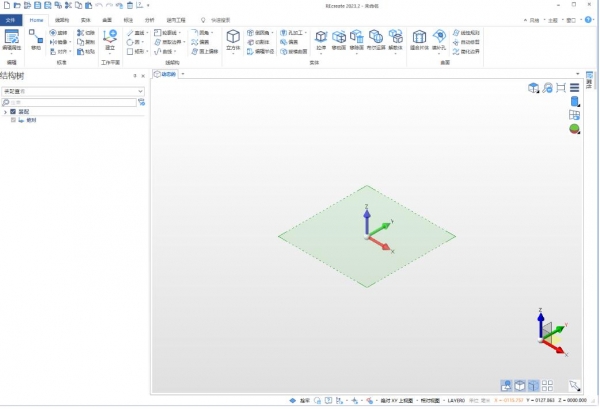Open the dropdown arrow next to the viewport tab

[x=183, y=74]
